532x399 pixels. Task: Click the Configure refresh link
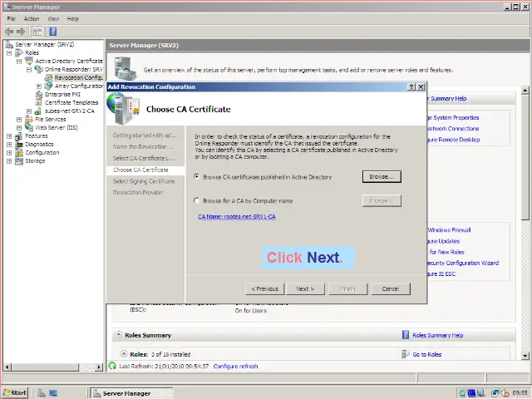tap(235, 366)
